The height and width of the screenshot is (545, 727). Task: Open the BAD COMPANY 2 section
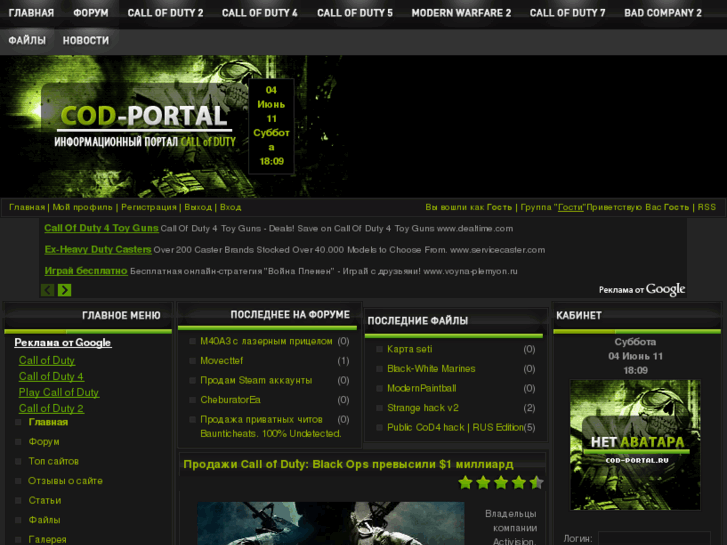663,13
